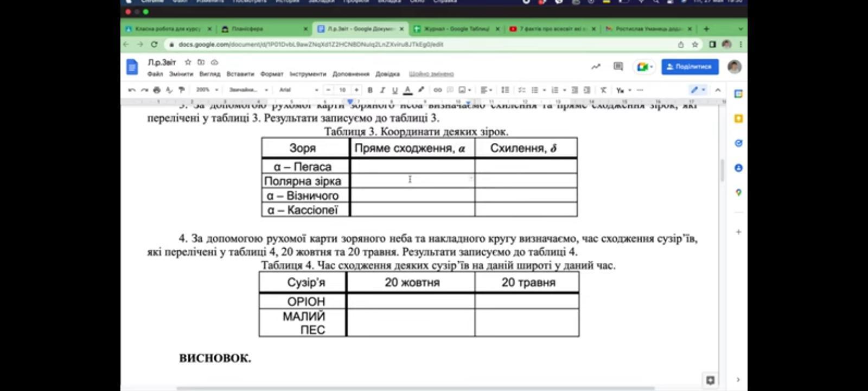Increase the font size
The image size is (868, 391).
click(x=356, y=90)
